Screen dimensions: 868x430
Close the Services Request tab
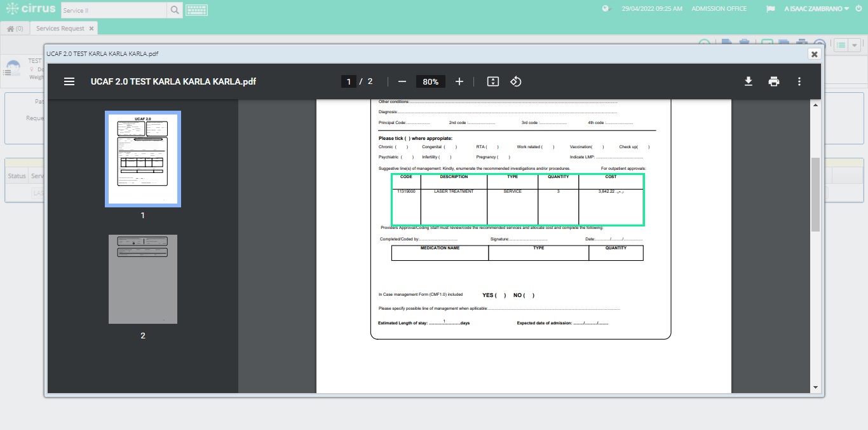[92, 29]
